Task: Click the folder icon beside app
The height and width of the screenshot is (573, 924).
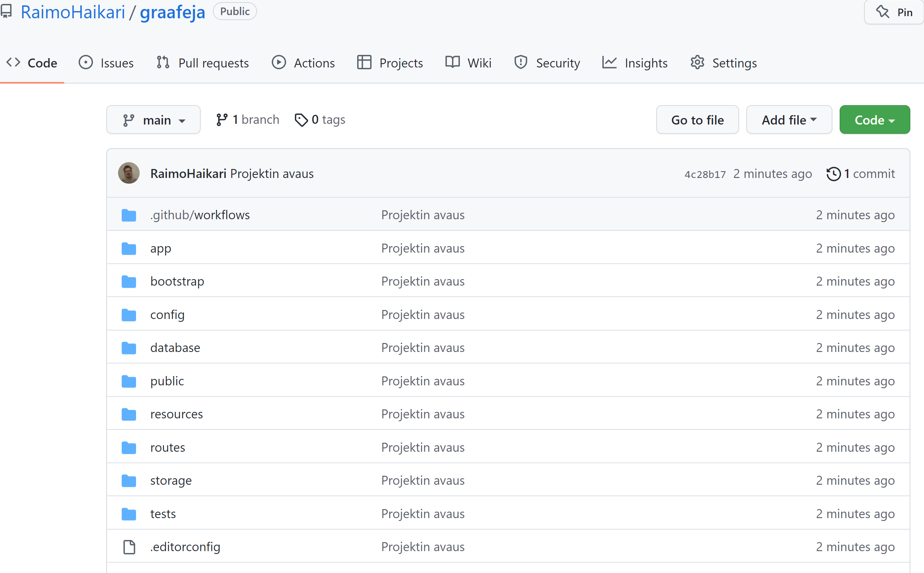Action: (x=129, y=249)
